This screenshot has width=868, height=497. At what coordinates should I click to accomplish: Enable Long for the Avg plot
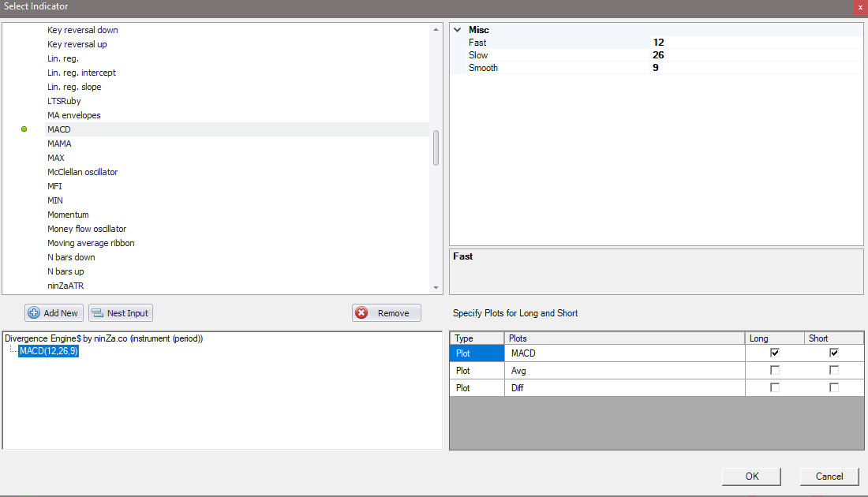(x=774, y=370)
